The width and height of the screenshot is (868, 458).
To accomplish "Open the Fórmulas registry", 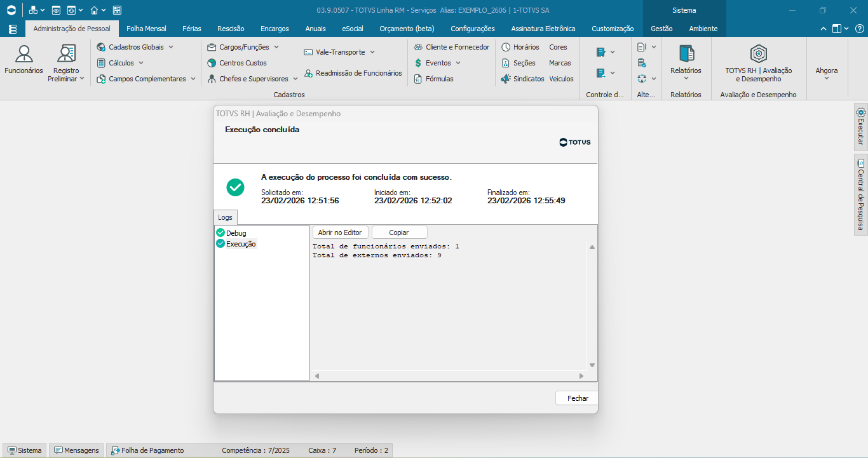I will (433, 79).
